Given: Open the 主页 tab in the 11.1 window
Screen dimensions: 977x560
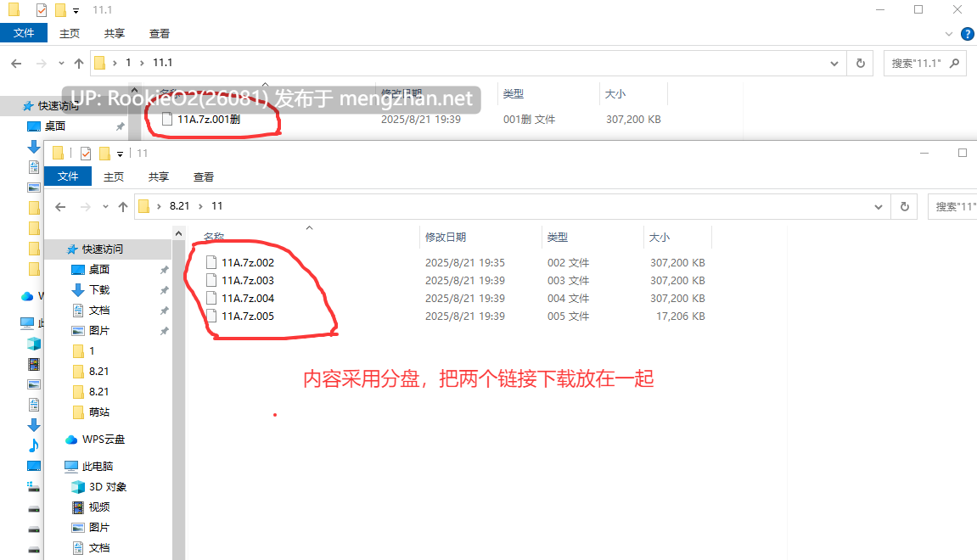Looking at the screenshot, I should 69,34.
